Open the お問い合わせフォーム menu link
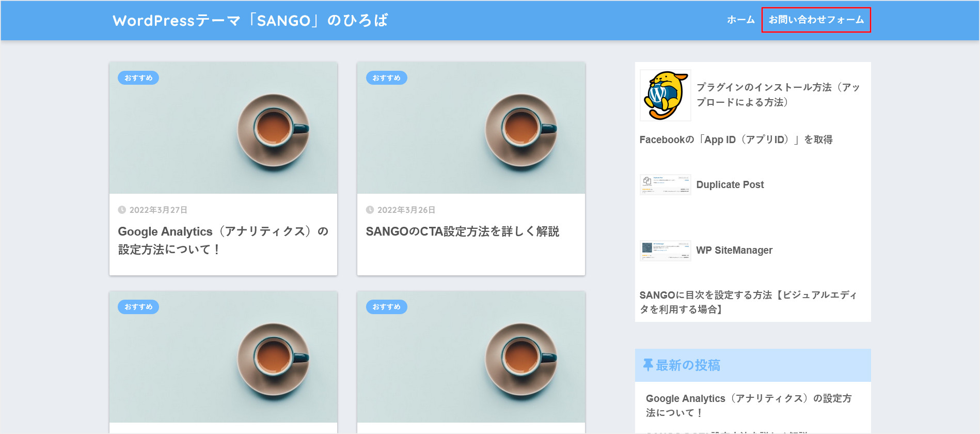 click(816, 20)
